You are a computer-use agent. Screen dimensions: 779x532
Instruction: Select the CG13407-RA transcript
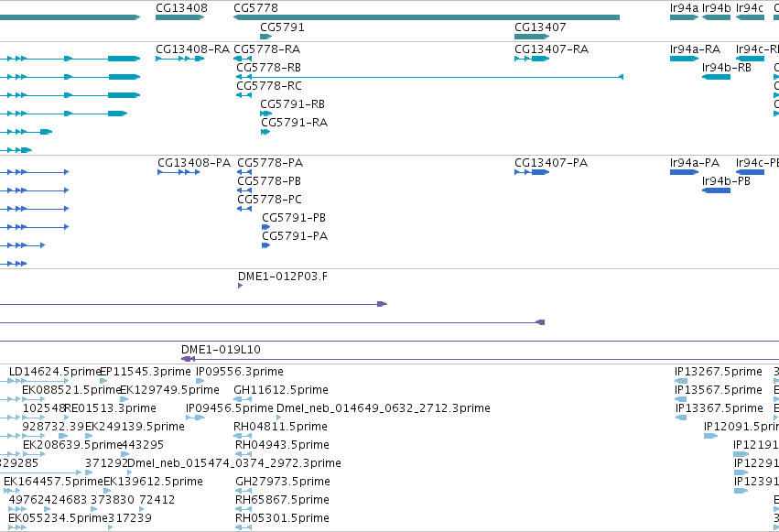pos(532,59)
